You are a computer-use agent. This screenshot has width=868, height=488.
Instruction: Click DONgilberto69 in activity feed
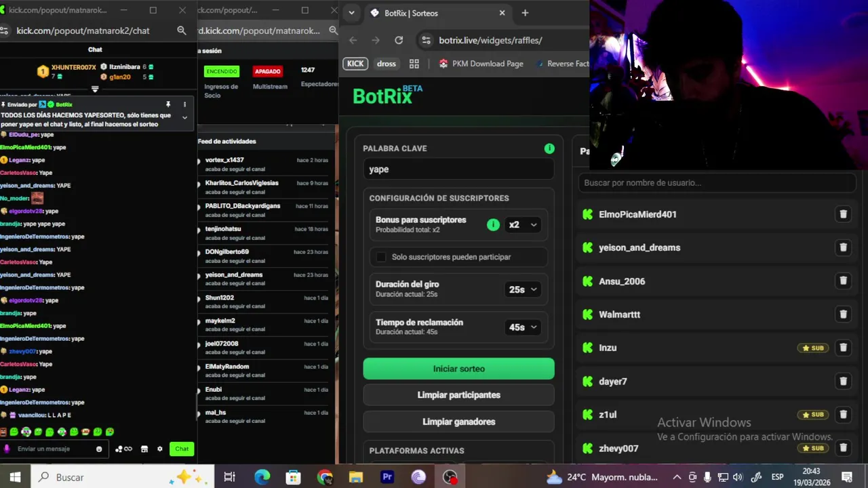tap(227, 251)
